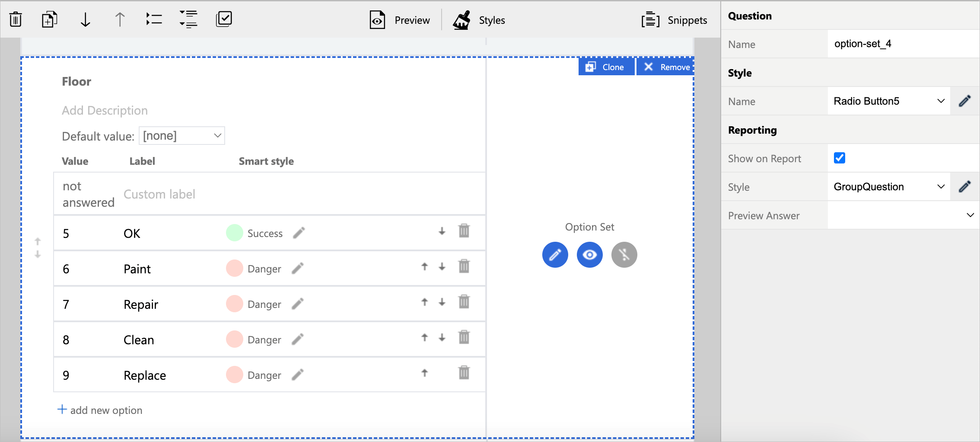Move Repair option down

[x=442, y=302]
